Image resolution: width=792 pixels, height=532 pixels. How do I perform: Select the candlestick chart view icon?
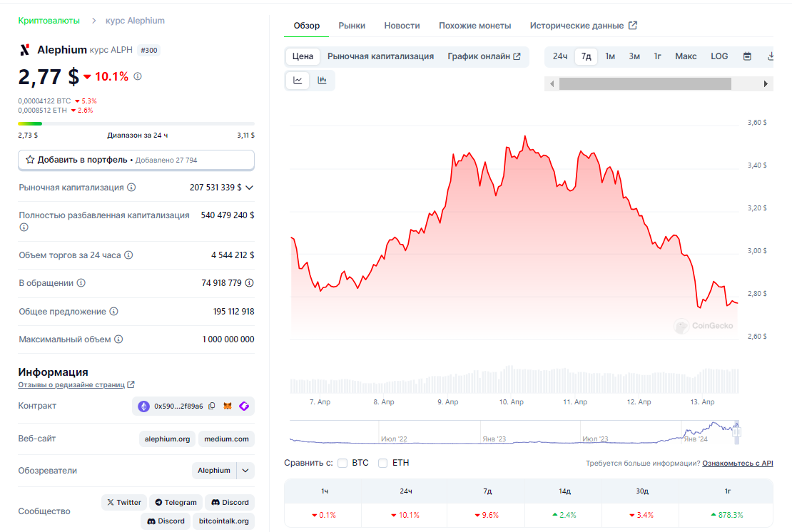tap(322, 81)
